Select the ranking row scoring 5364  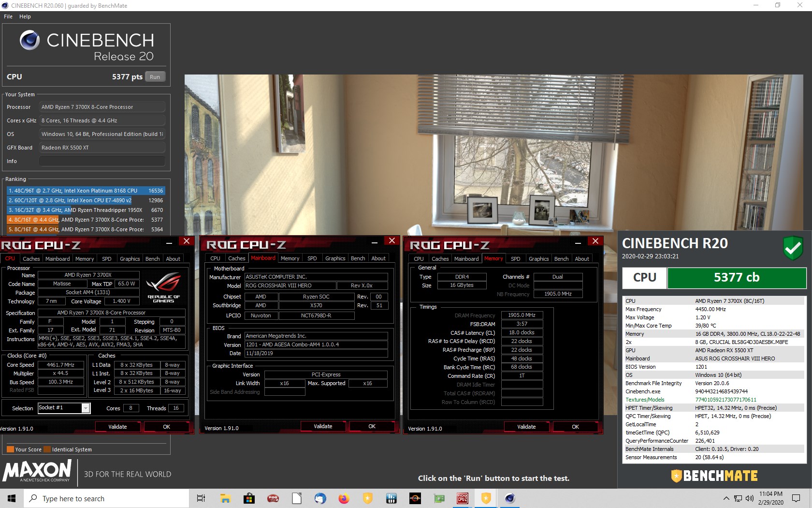click(86, 229)
